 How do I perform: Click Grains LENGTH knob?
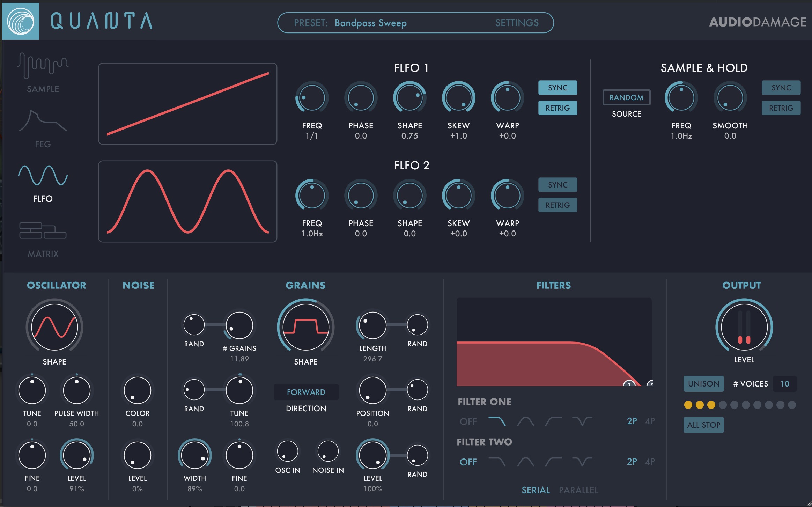coord(372,325)
